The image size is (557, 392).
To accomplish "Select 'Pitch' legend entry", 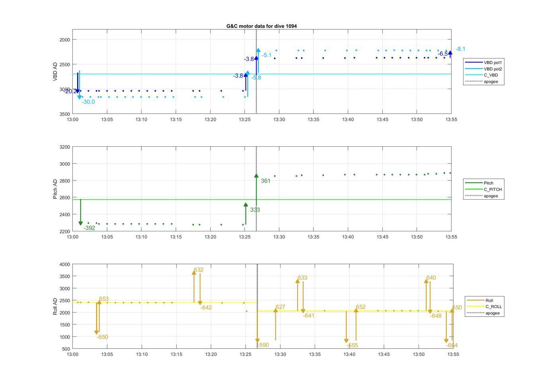I will [x=484, y=183].
